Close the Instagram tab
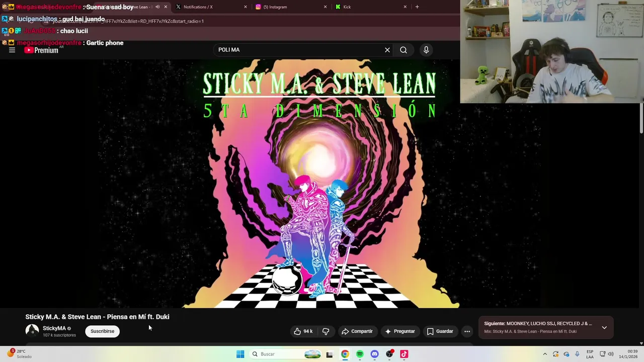The width and height of the screenshot is (644, 362). 325,7
